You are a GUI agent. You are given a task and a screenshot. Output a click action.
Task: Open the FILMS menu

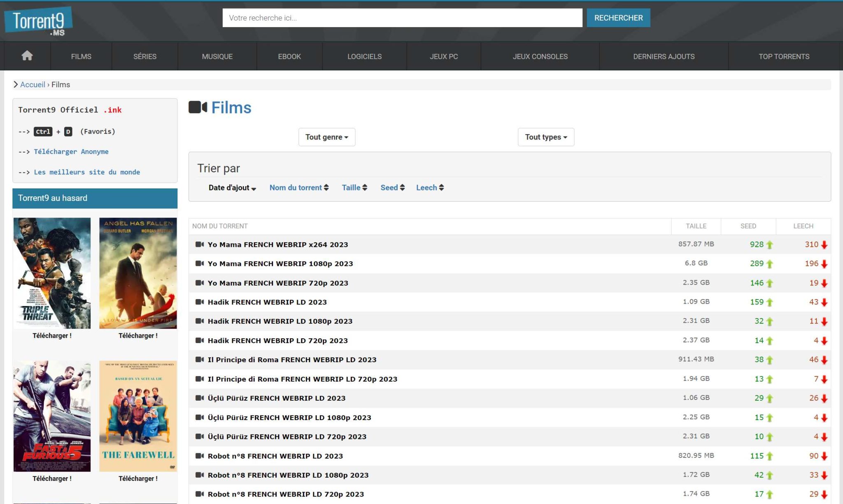point(81,56)
